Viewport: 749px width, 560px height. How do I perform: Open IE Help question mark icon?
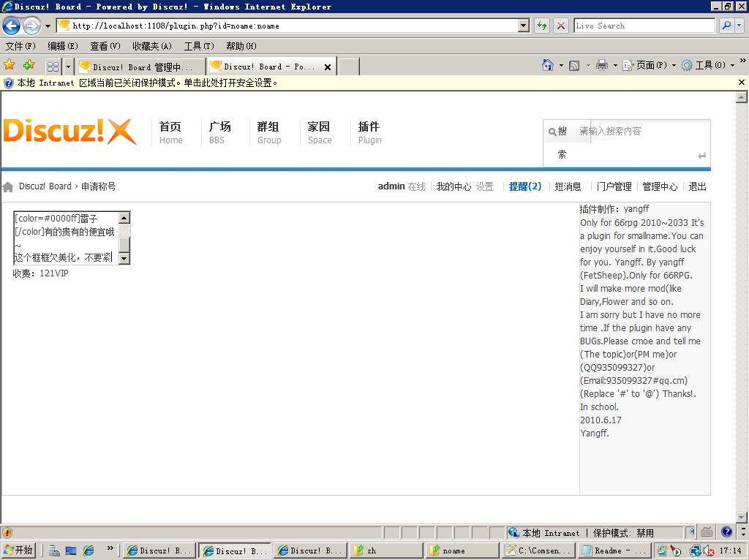726,531
